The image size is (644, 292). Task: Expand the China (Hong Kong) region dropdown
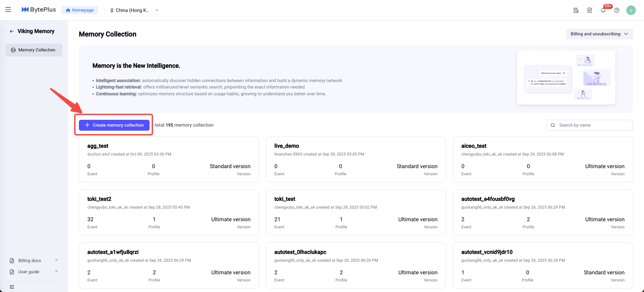click(134, 10)
